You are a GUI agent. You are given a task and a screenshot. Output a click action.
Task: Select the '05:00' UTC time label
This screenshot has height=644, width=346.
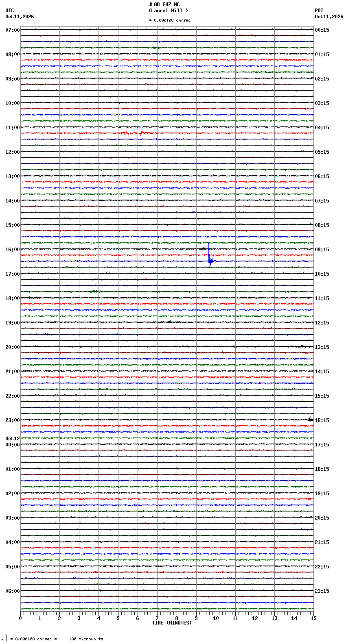click(x=13, y=567)
